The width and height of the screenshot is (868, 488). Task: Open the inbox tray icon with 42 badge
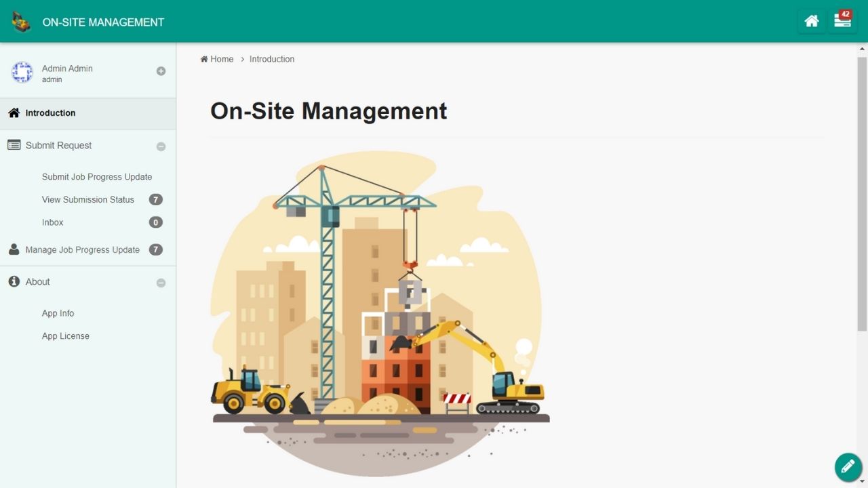pos(842,21)
